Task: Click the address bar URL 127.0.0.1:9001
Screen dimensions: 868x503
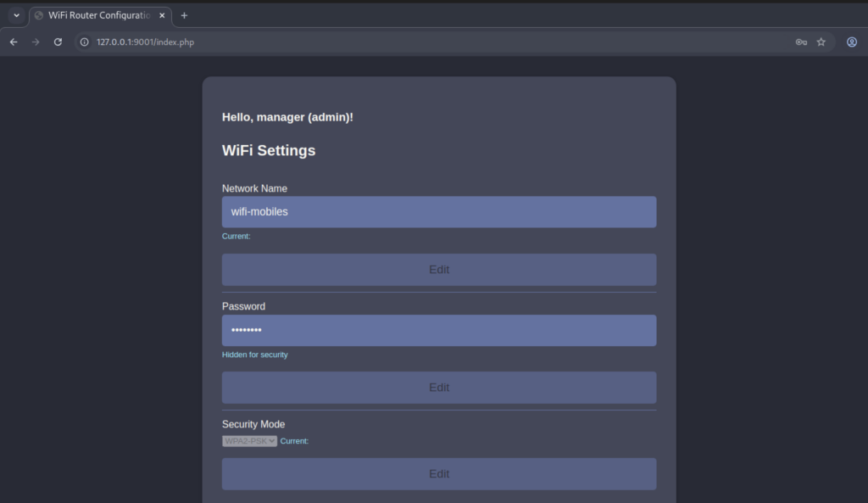Action: tap(144, 42)
